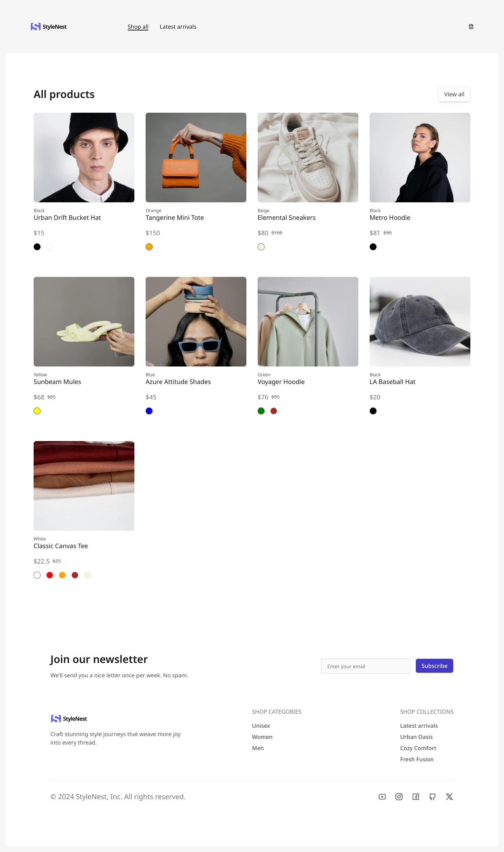This screenshot has height=852, width=504.
Task: Open the Cozy Comfort collection link
Action: tap(418, 748)
